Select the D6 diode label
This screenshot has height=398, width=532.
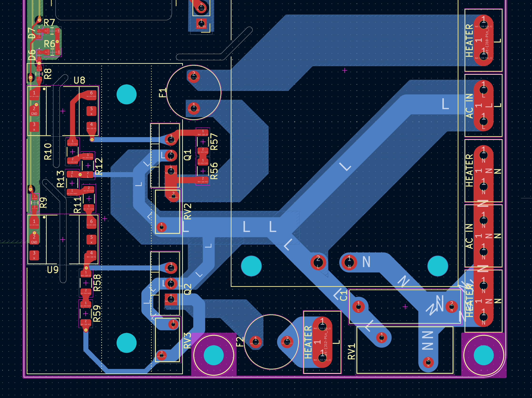click(x=32, y=55)
